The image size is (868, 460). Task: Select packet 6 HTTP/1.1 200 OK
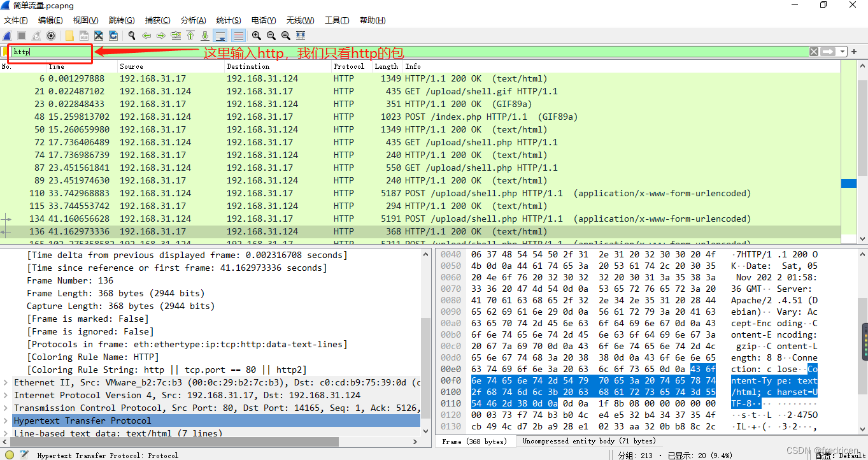point(420,78)
